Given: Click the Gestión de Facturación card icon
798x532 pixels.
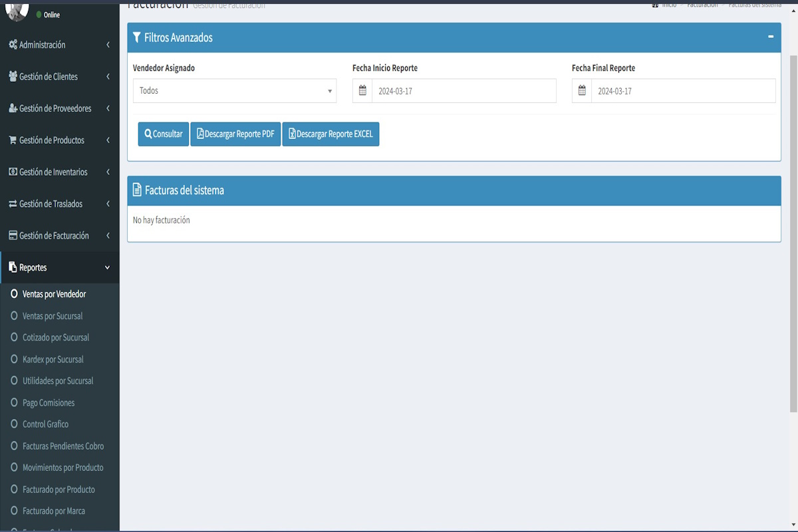Looking at the screenshot, I should [x=13, y=236].
